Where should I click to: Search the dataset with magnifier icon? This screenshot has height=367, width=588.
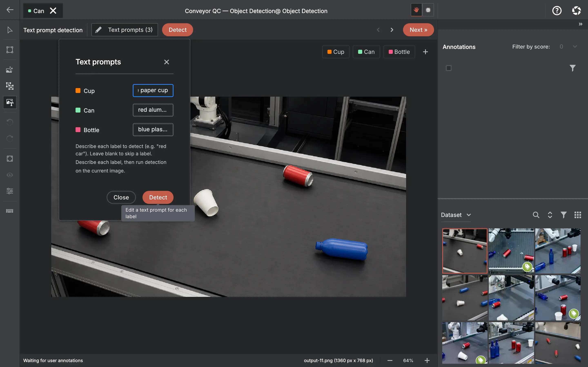(536, 215)
